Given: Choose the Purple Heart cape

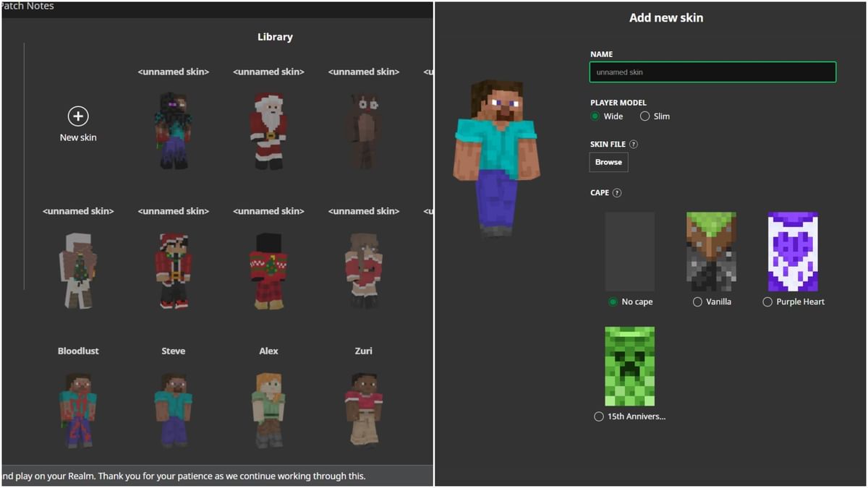Looking at the screenshot, I should pyautogui.click(x=767, y=301).
